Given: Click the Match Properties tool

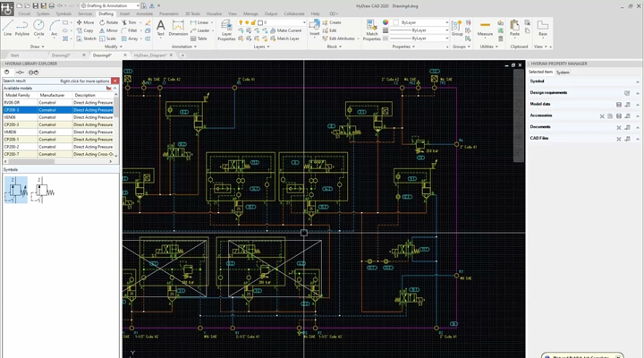Looking at the screenshot, I should (x=372, y=30).
